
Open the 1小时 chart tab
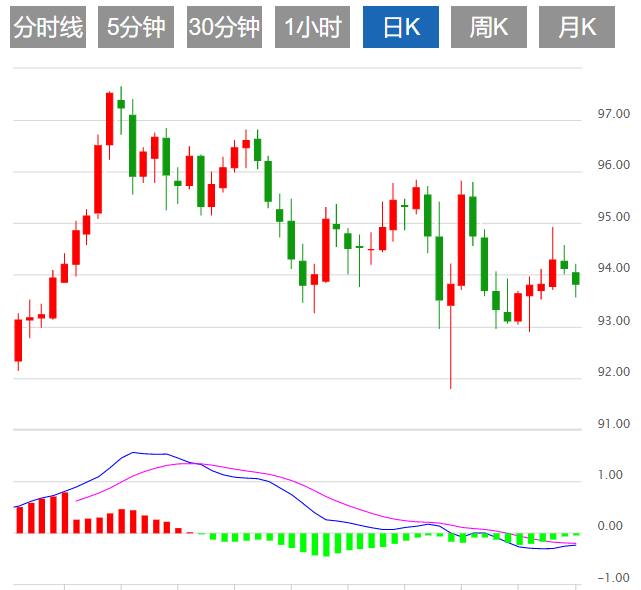(x=312, y=27)
